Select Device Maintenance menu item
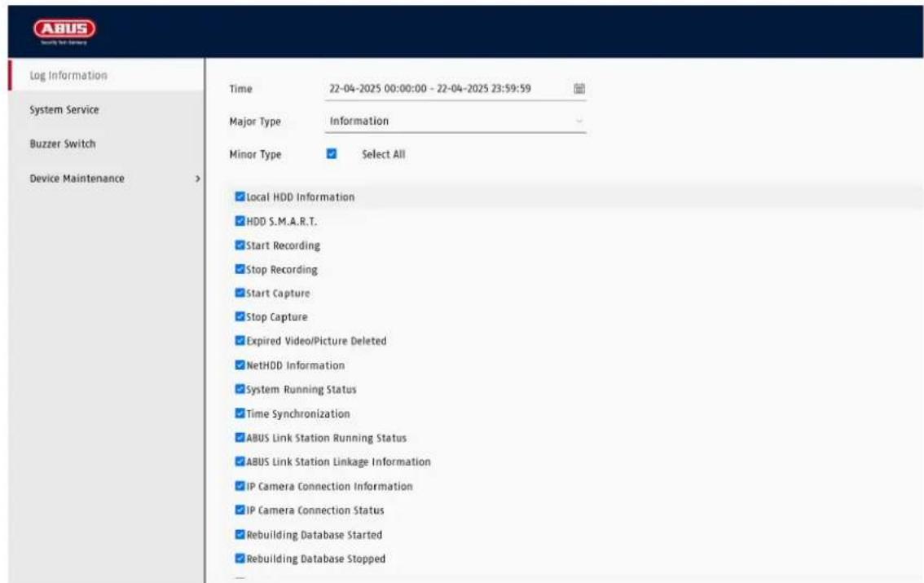The width and height of the screenshot is (924, 583). 77,179
